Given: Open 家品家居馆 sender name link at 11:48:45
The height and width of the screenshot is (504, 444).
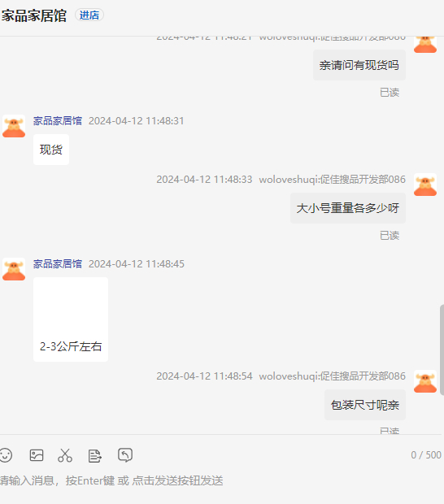Looking at the screenshot, I should pos(58,264).
